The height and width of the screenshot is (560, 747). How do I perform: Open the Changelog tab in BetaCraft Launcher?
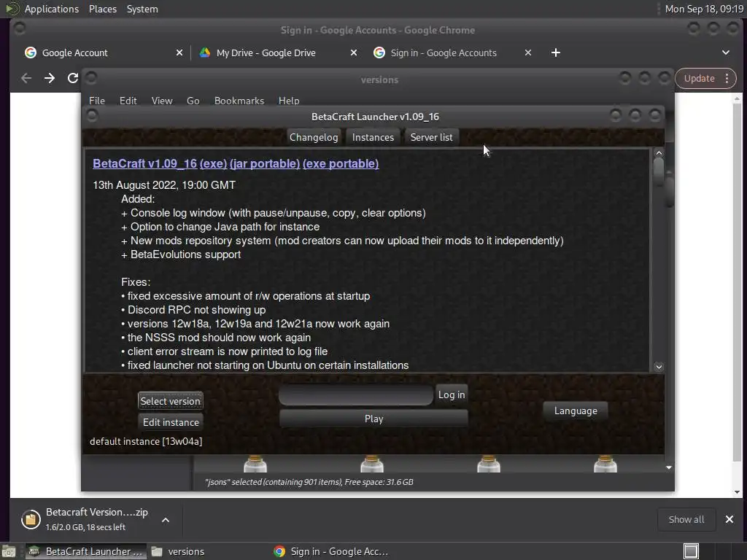(314, 137)
